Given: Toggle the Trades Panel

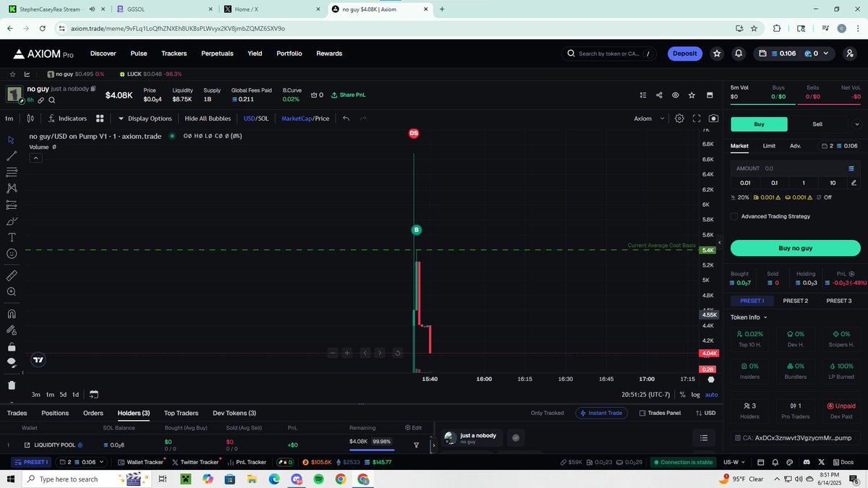Looking at the screenshot, I should pos(660,413).
